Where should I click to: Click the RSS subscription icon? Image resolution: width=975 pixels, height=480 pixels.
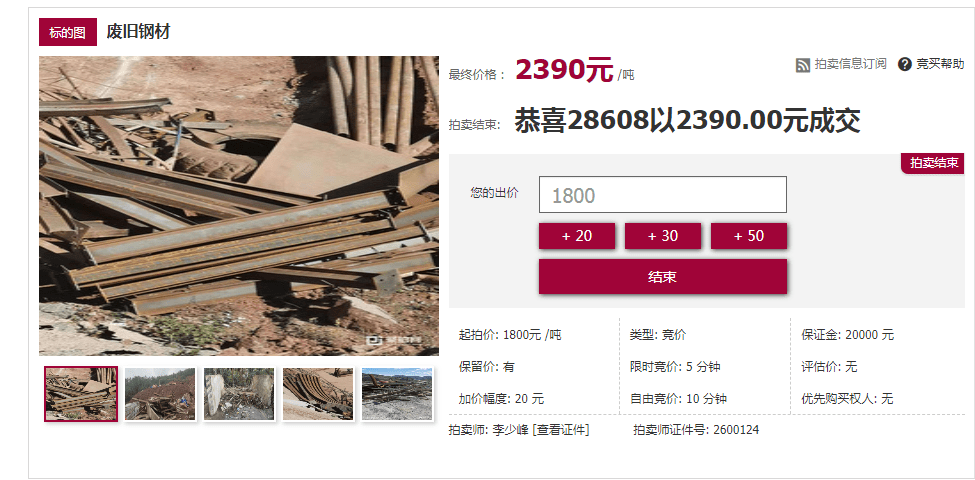[x=803, y=65]
